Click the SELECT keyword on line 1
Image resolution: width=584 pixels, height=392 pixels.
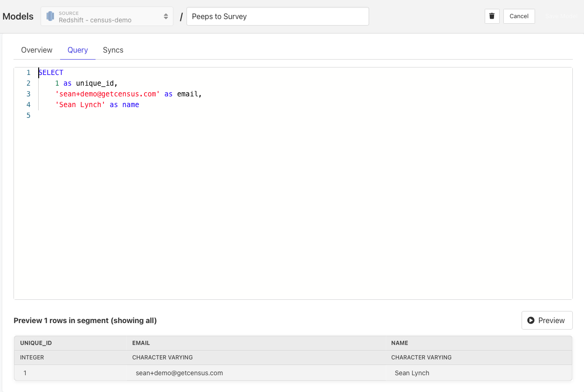[51, 73]
